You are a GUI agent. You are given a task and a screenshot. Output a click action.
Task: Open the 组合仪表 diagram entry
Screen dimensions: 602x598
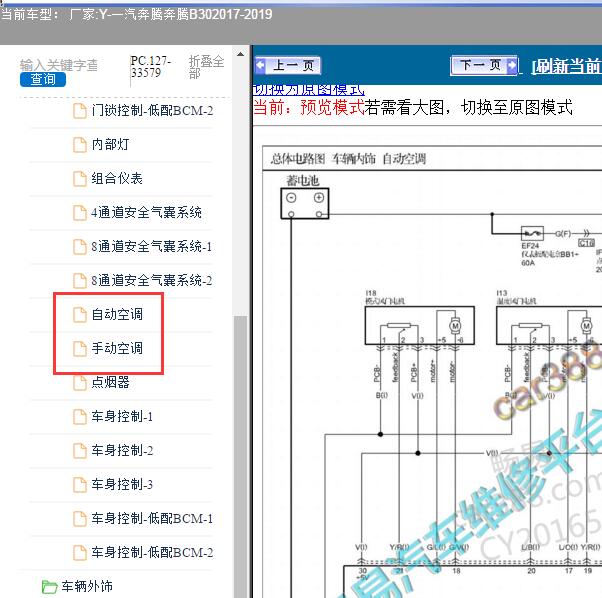[117, 178]
